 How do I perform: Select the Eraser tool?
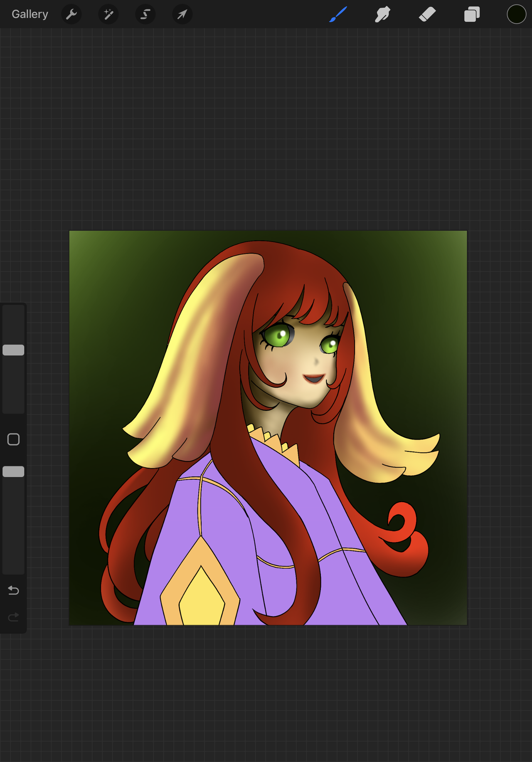click(427, 14)
